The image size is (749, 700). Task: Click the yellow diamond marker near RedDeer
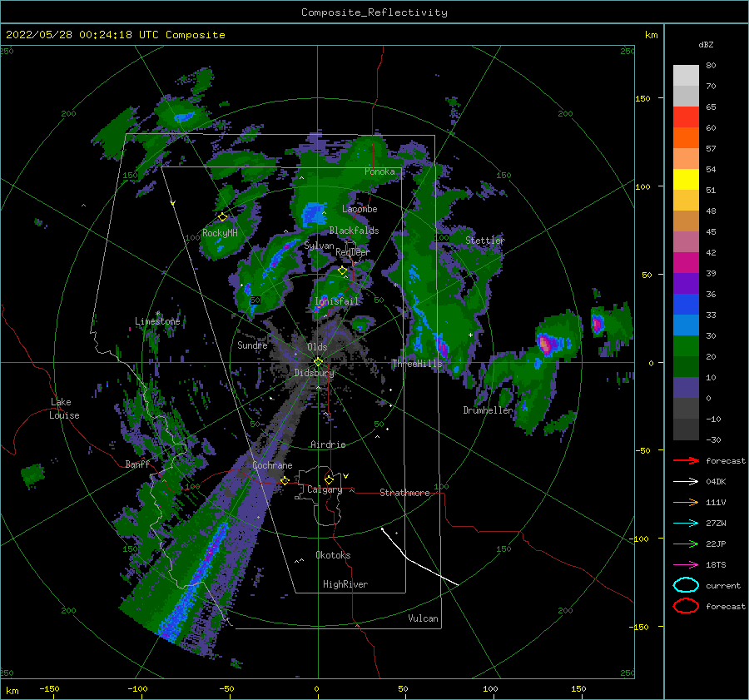[342, 271]
